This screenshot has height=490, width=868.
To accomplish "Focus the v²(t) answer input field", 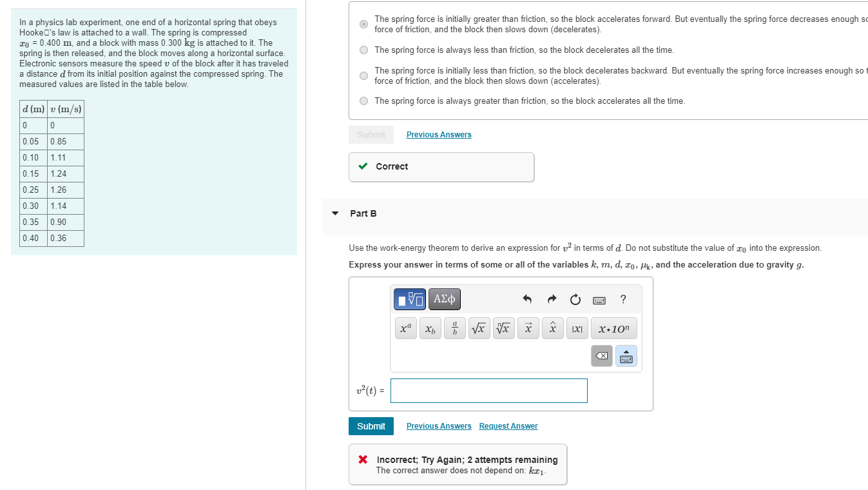I will (x=489, y=391).
